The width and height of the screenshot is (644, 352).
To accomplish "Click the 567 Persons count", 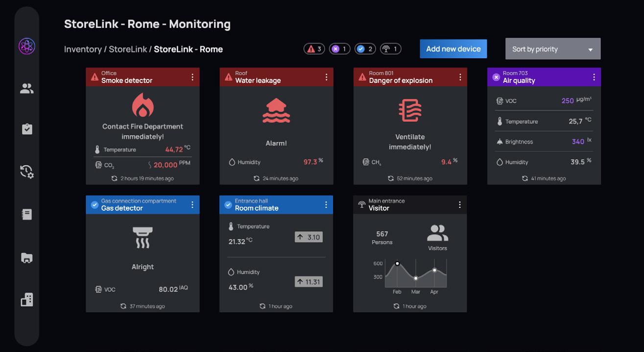I will [x=382, y=238].
